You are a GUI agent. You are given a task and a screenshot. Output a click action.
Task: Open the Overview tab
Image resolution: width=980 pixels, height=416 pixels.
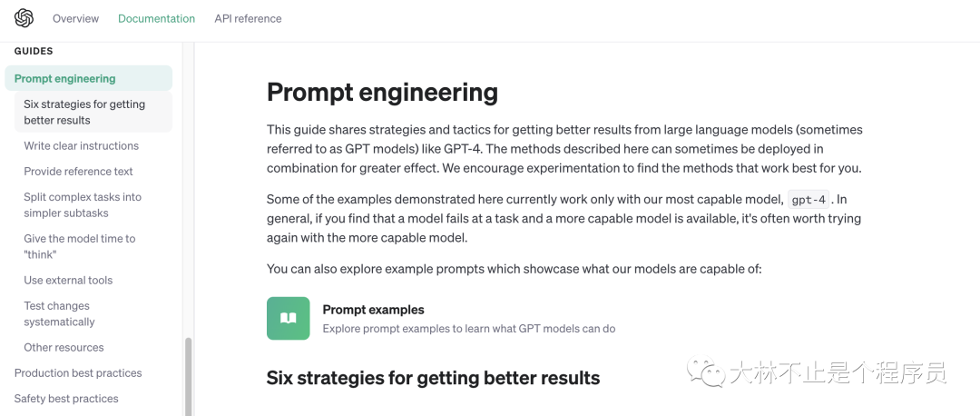coord(75,19)
